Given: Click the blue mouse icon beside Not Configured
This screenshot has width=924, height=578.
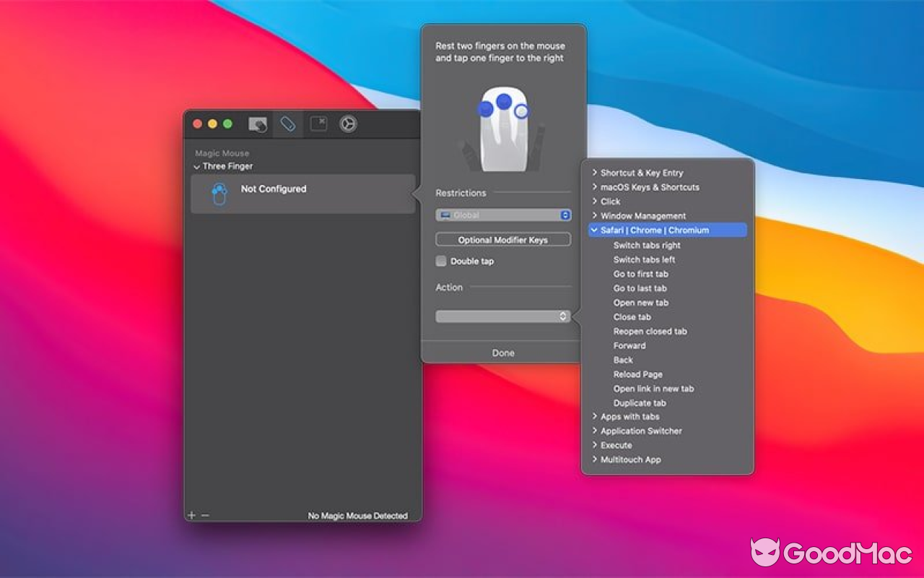Looking at the screenshot, I should (220, 193).
